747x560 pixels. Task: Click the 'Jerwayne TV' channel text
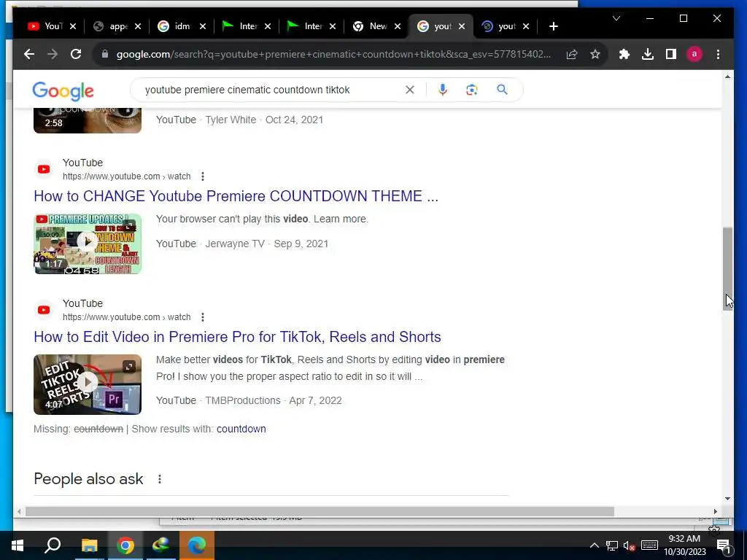(x=234, y=244)
